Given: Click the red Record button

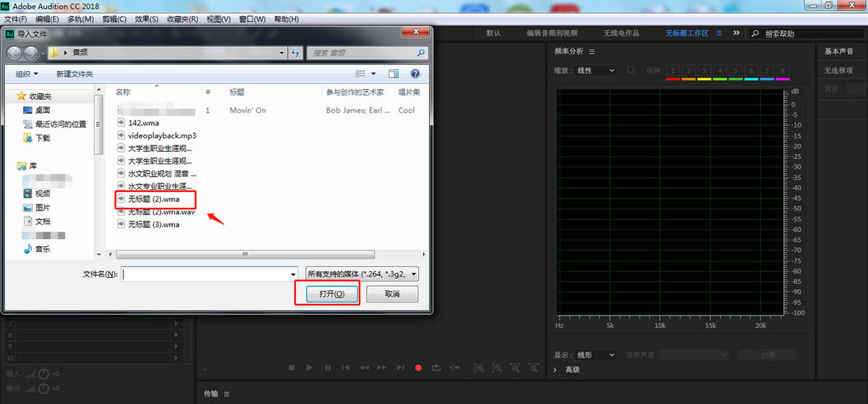Looking at the screenshot, I should 418,368.
